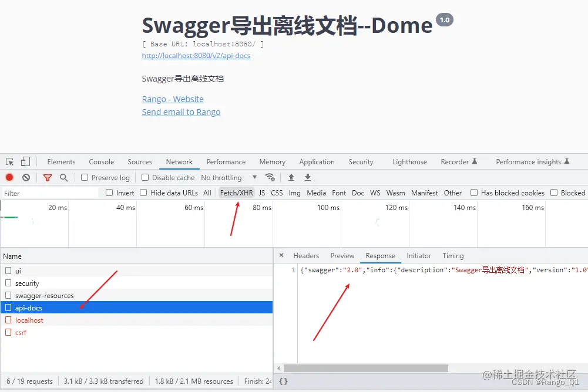Viewport: 588px width, 392px height.
Task: Open network search
Action: tap(63, 177)
